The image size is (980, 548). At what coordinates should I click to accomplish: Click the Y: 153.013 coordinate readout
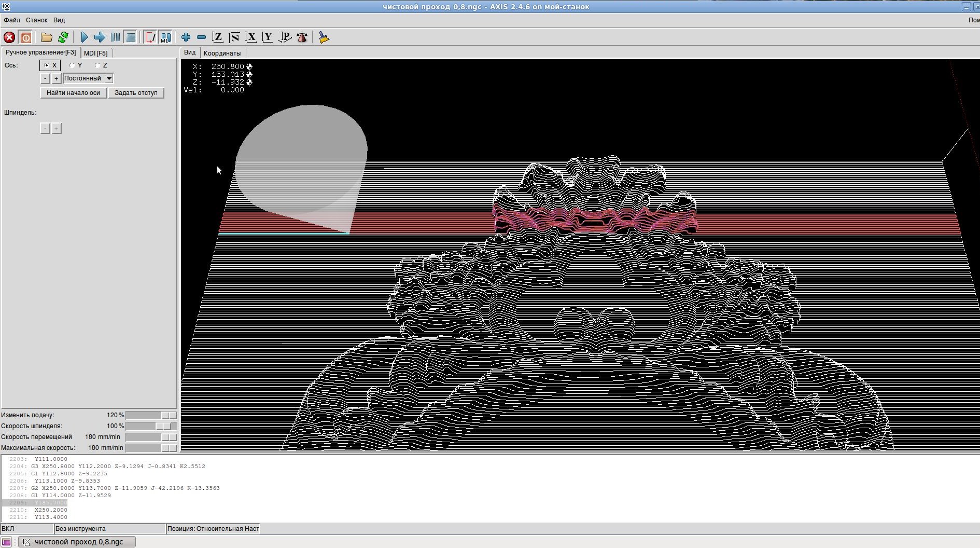222,74
